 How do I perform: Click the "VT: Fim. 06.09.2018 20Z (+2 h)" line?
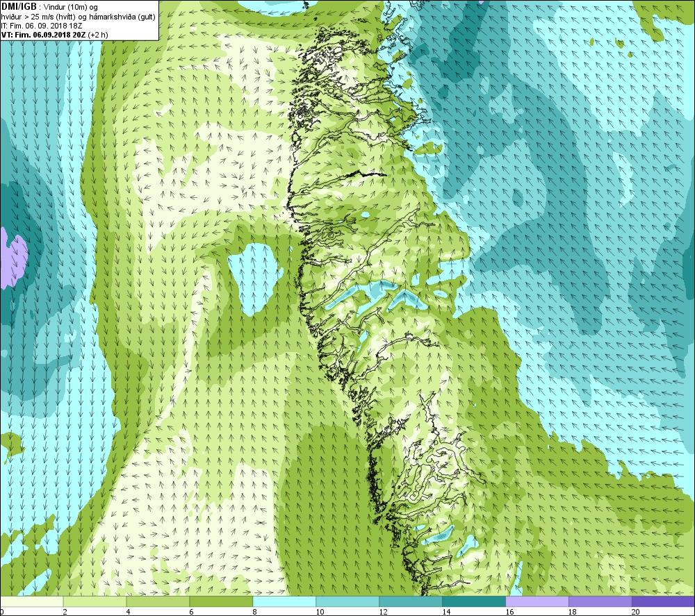click(x=54, y=35)
